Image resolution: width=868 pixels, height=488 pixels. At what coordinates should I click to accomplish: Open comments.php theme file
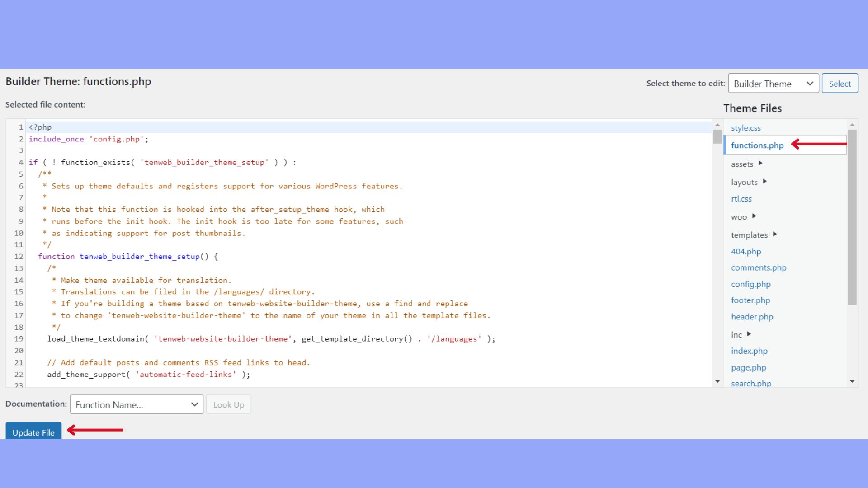click(x=759, y=267)
